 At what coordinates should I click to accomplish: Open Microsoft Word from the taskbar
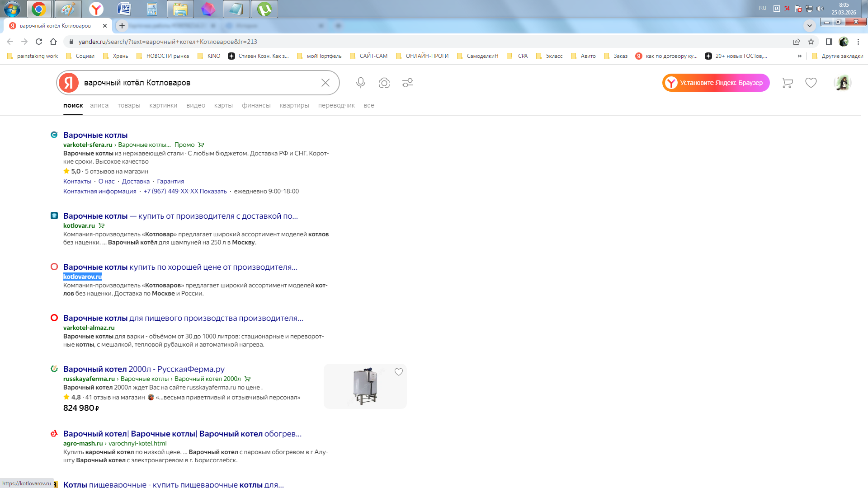pos(124,9)
